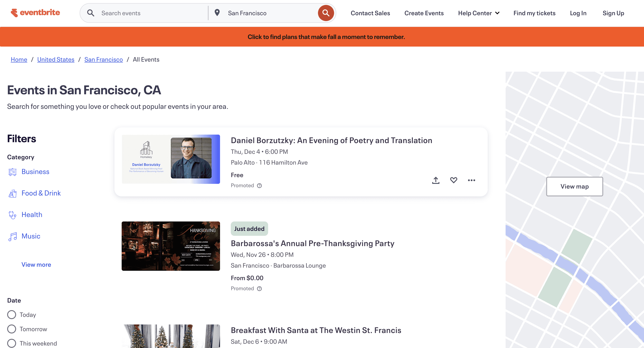Open the Promoted info tooltip on the poetry event
Image resolution: width=644 pixels, height=348 pixels.
pyautogui.click(x=259, y=185)
